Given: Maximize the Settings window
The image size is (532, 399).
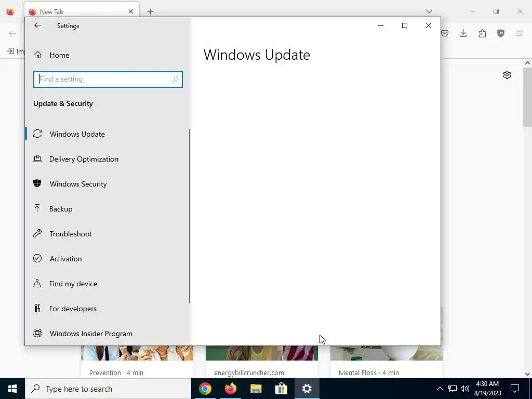Looking at the screenshot, I should pyautogui.click(x=404, y=25).
